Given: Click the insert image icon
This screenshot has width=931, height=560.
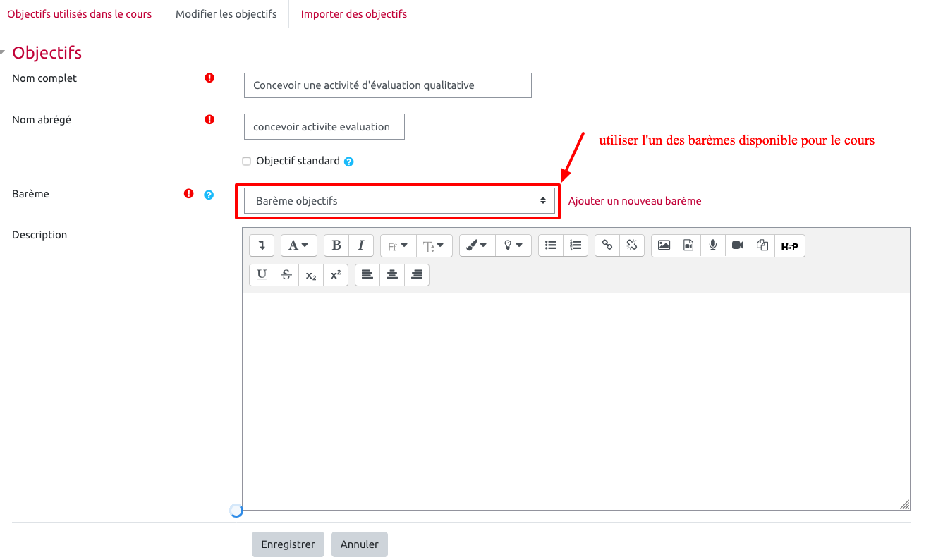Looking at the screenshot, I should click(x=664, y=245).
